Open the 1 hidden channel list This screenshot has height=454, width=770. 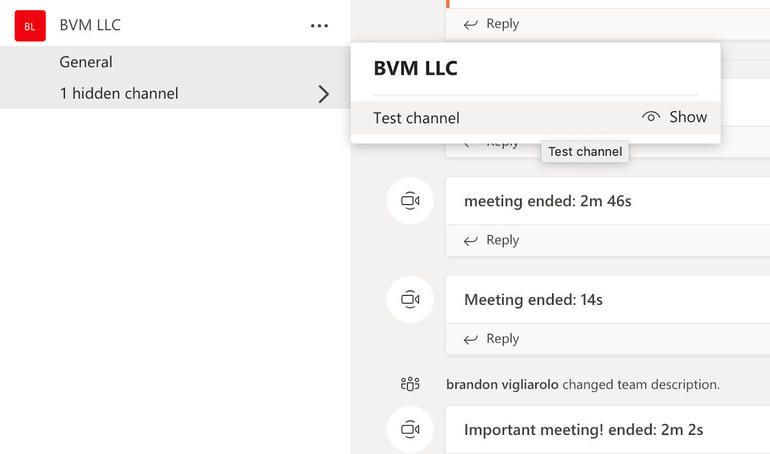[119, 94]
